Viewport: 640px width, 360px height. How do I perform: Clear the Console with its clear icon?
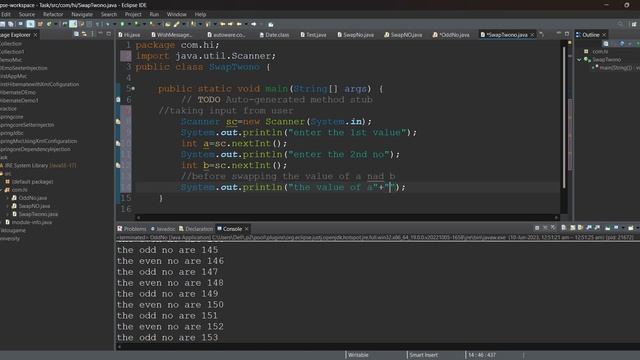(x=563, y=228)
